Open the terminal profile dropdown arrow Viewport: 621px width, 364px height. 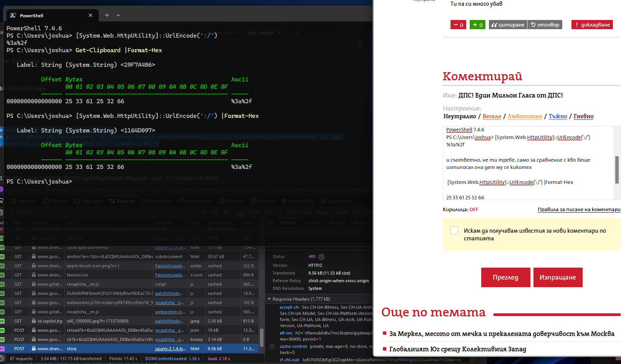point(118,15)
